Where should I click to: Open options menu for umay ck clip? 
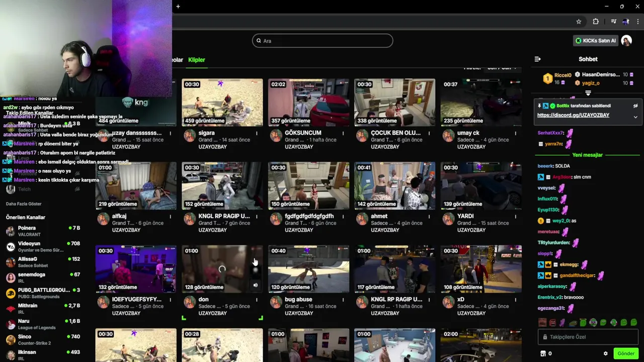516,133
